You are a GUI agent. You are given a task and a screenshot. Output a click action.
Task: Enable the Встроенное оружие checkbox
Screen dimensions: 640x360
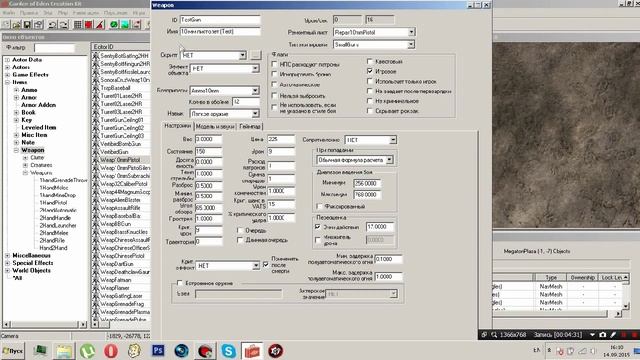coord(180,282)
